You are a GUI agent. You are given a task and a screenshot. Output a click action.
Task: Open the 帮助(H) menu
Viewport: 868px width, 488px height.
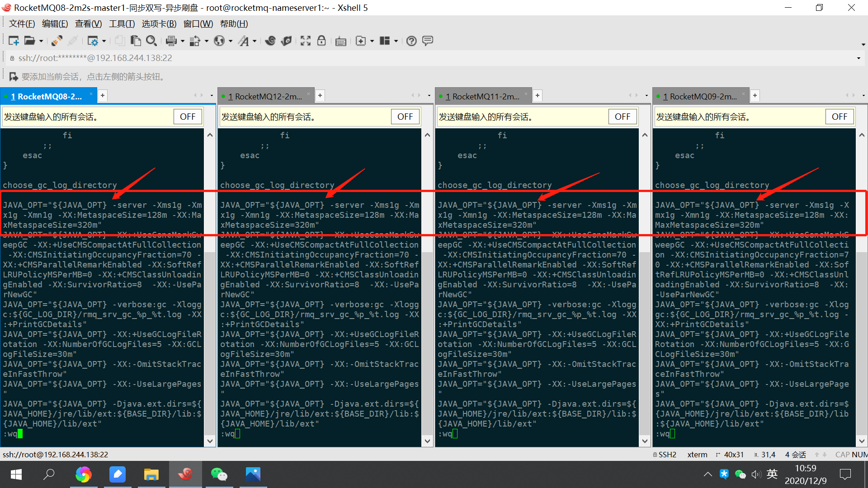[234, 24]
